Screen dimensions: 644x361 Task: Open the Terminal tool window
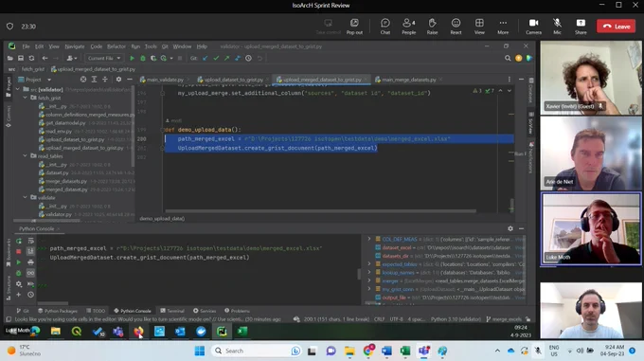click(172, 311)
